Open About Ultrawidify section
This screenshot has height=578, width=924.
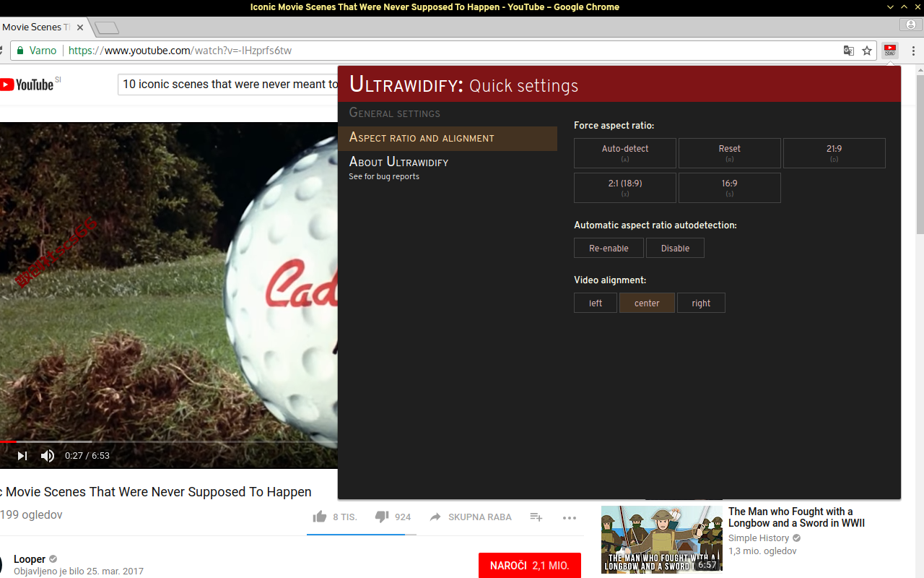[398, 162]
